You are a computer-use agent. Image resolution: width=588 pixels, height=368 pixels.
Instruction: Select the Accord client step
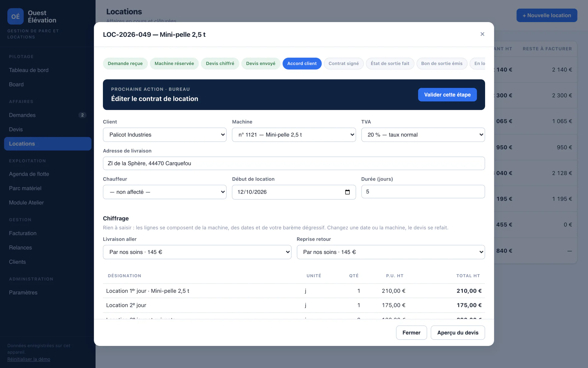[x=302, y=63]
